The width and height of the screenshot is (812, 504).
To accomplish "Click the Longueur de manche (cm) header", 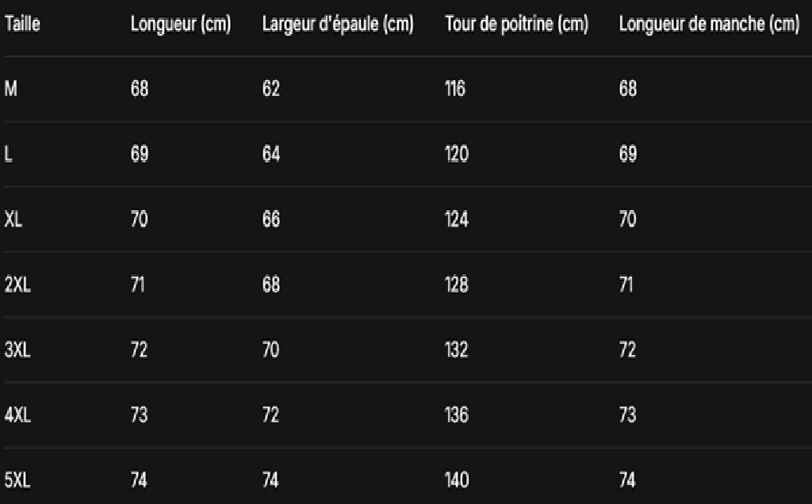I will pyautogui.click(x=710, y=25).
